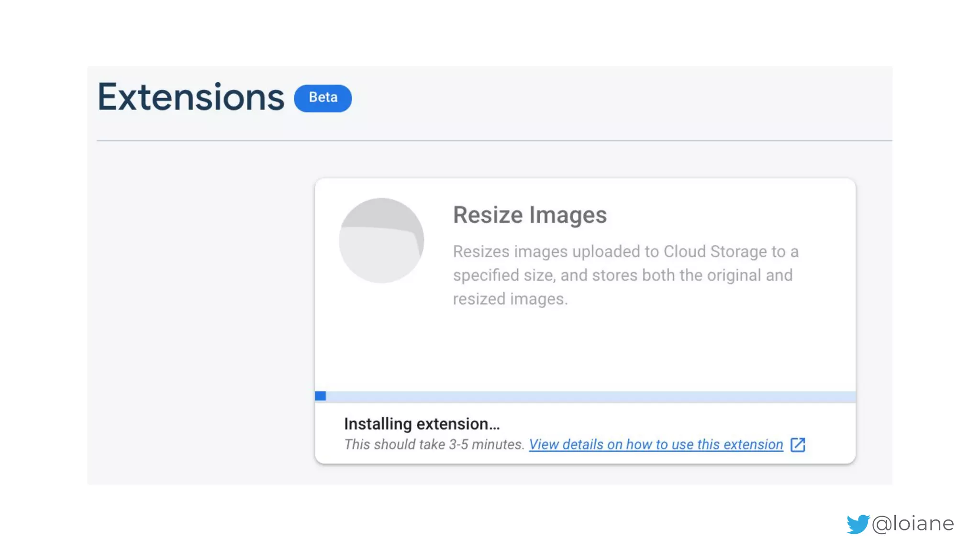Screen dimensions: 980x551
Task: Click the dark blue progress indicator block
Action: tap(320, 396)
